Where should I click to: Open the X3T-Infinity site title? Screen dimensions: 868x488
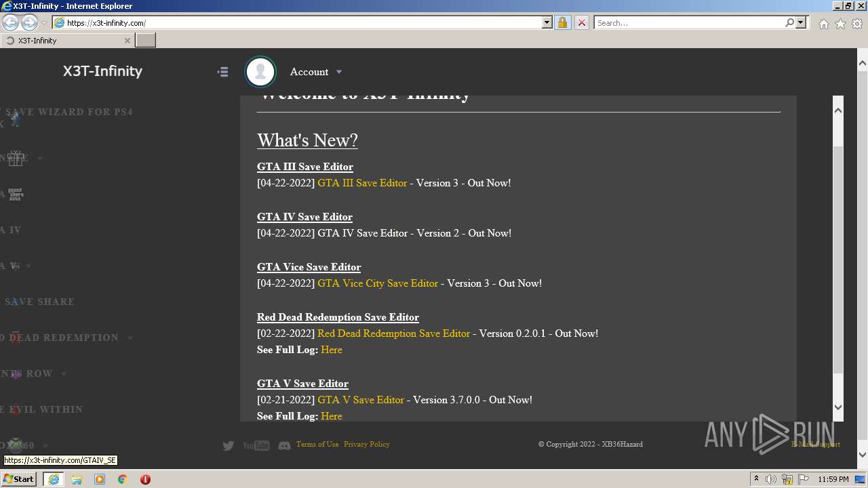[102, 71]
